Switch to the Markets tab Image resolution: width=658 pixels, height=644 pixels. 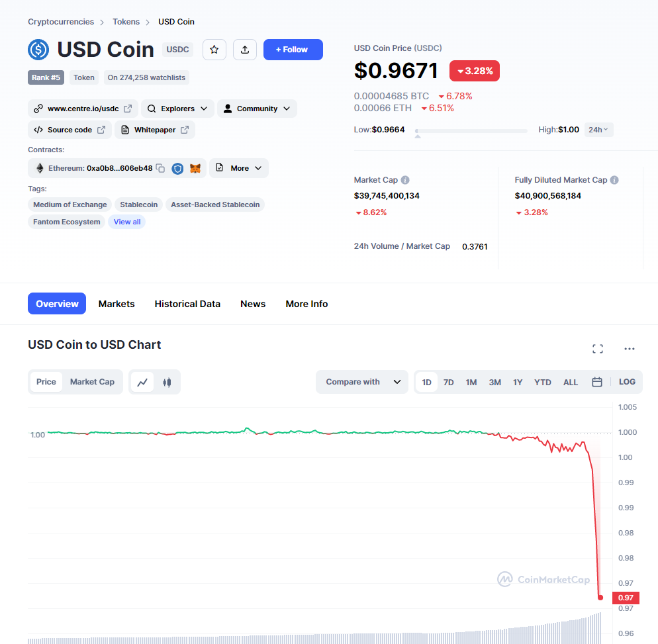[117, 304]
